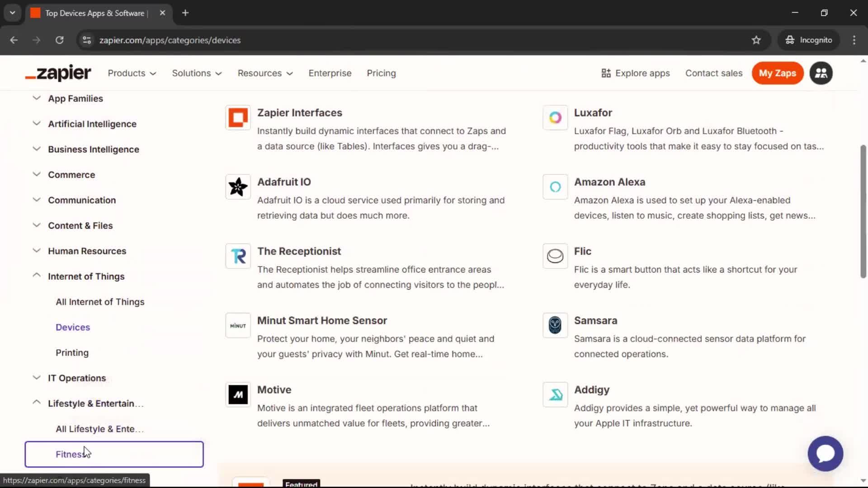Screen dimensions: 868x488
Task: Open Contact sales
Action: (714, 73)
